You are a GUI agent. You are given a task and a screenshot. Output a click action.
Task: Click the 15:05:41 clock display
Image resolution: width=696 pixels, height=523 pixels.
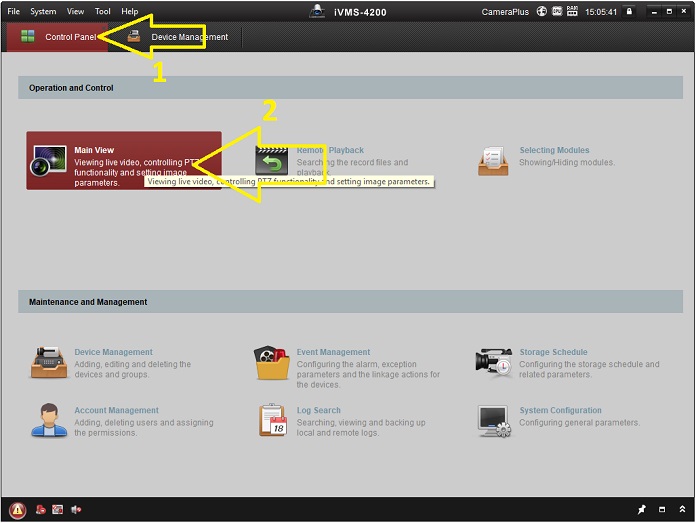point(601,12)
